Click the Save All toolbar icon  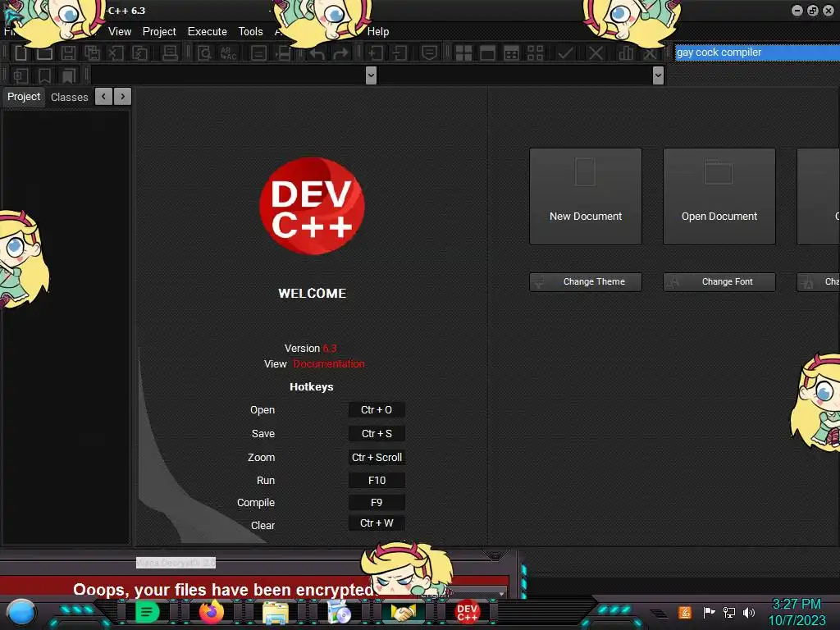[x=92, y=53]
